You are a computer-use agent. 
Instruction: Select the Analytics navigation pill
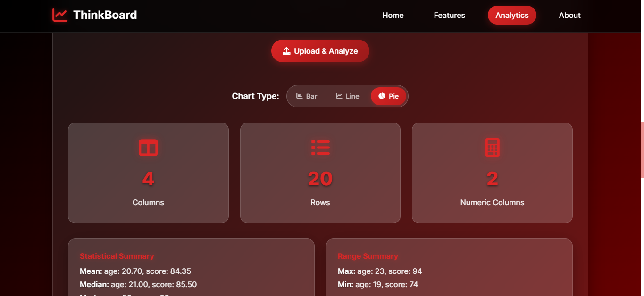512,15
